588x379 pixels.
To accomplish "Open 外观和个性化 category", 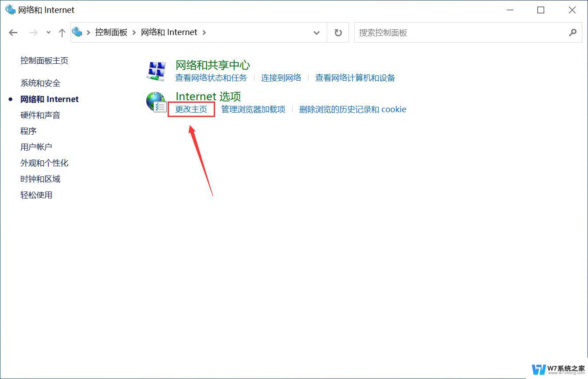I will coord(44,163).
